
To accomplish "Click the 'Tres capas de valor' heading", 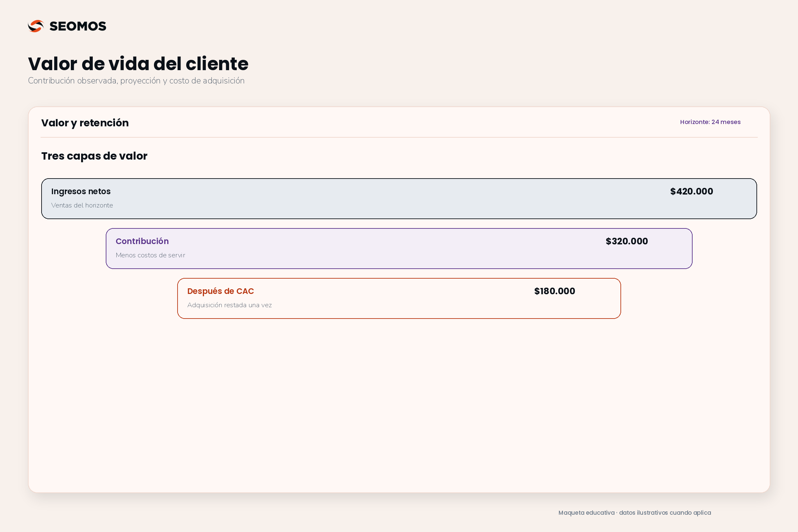I will click(94, 156).
